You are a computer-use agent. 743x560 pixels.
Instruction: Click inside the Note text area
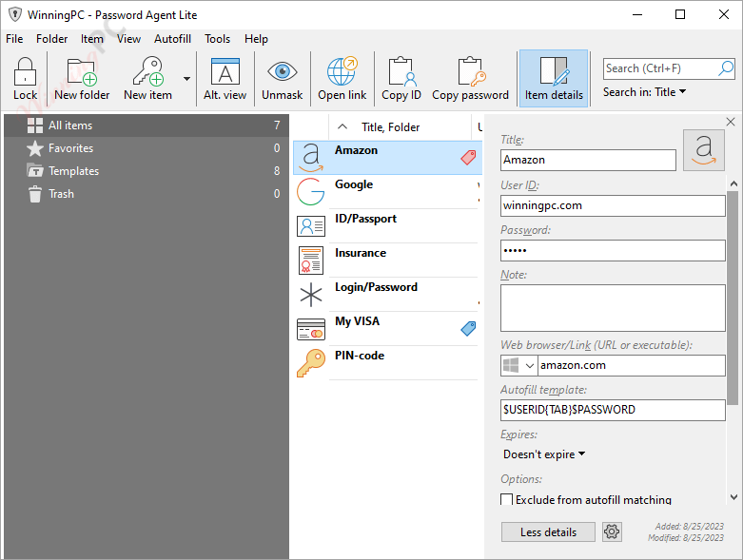pyautogui.click(x=613, y=308)
